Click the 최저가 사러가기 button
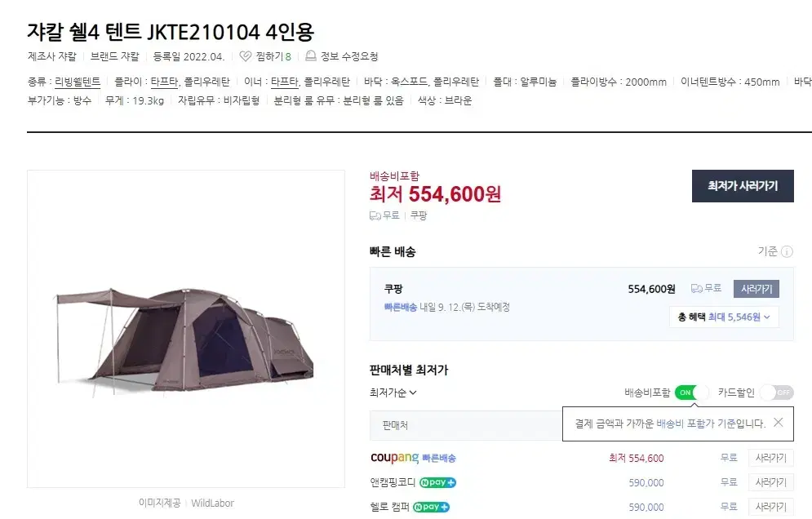The width and height of the screenshot is (812, 519). pos(743,186)
